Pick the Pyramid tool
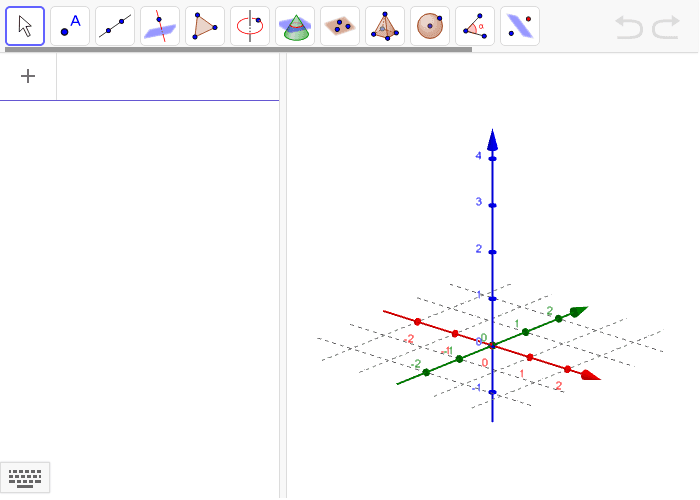This screenshot has width=700, height=500. [x=385, y=26]
